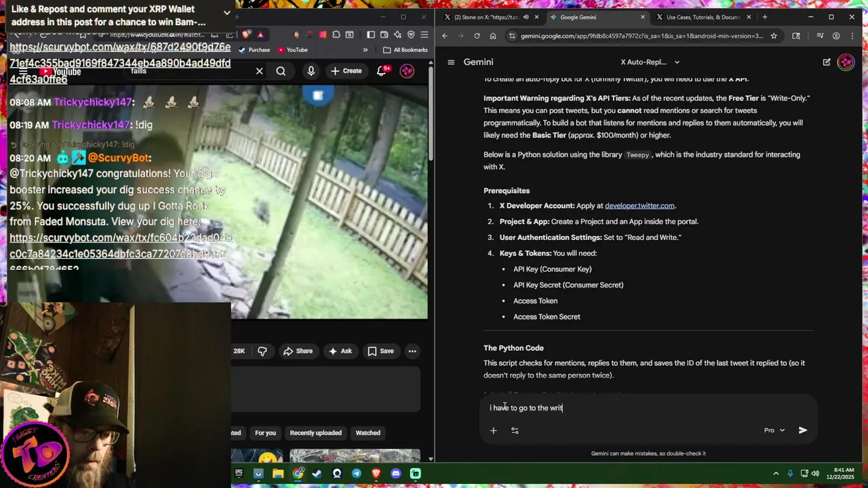This screenshot has height=488, width=868.
Task: Select the For you filter chip
Action: coord(265,432)
